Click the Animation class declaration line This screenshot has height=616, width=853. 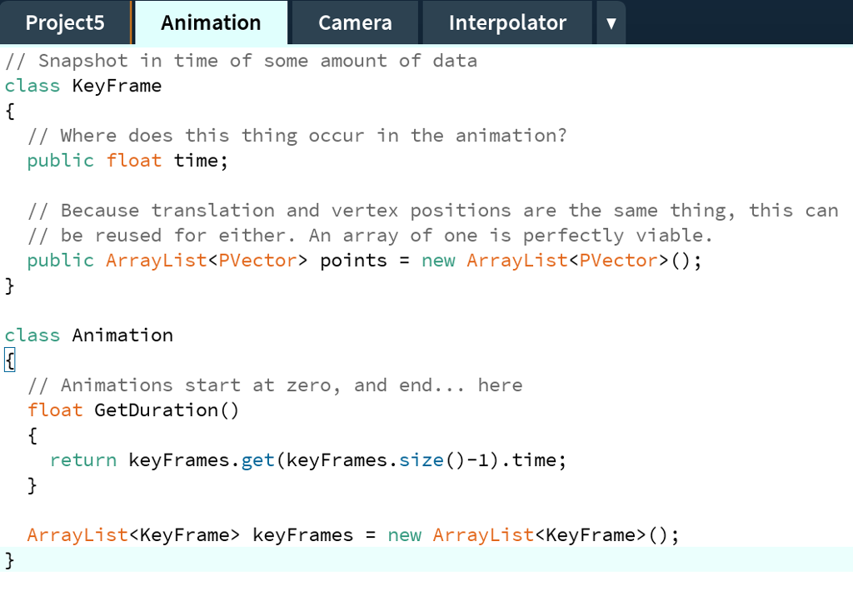click(x=88, y=335)
